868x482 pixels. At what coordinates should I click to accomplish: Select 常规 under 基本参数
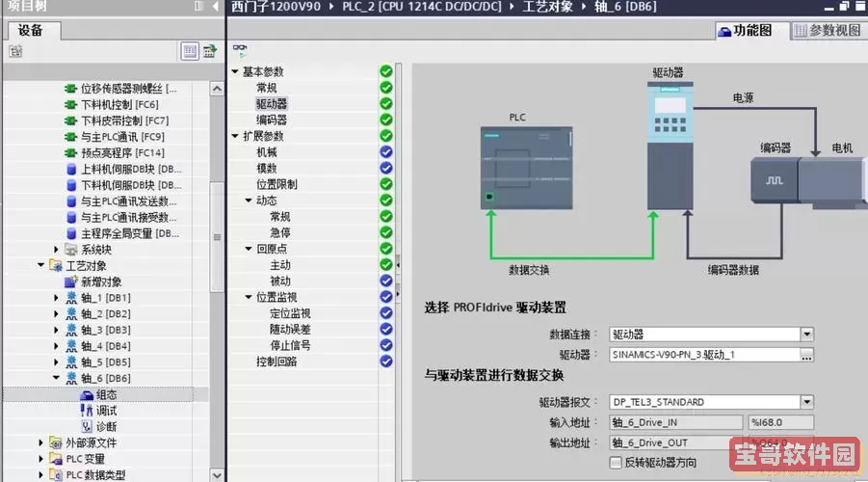point(266,88)
